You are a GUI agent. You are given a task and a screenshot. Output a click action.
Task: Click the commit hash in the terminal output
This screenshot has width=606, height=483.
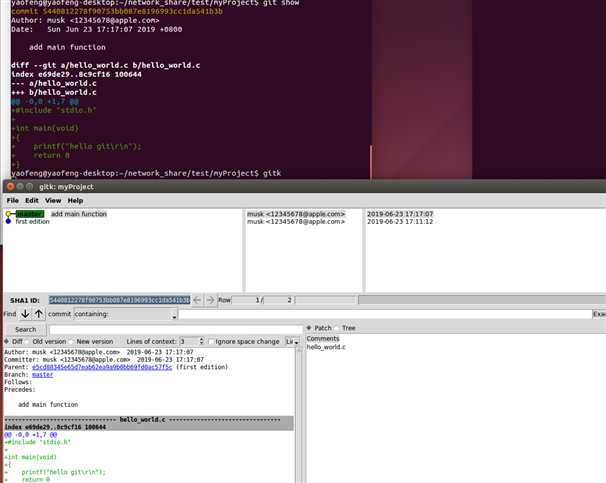[133, 11]
